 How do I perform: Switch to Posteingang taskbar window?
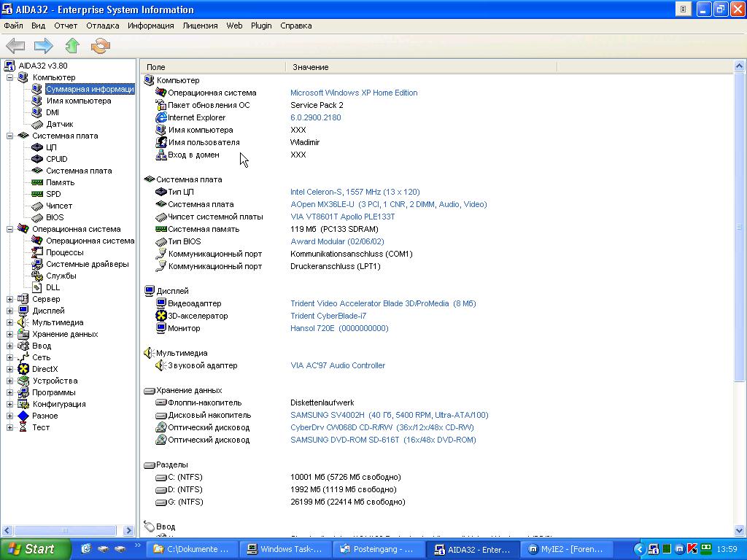click(x=379, y=550)
